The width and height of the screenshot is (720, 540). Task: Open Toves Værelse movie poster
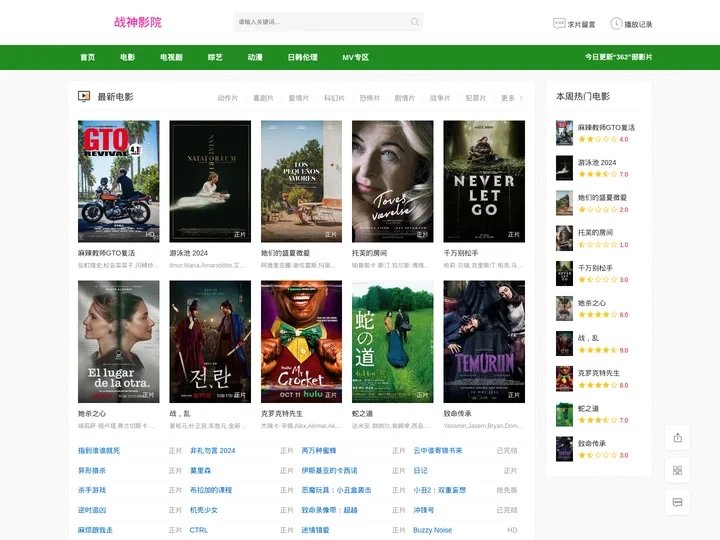393,181
